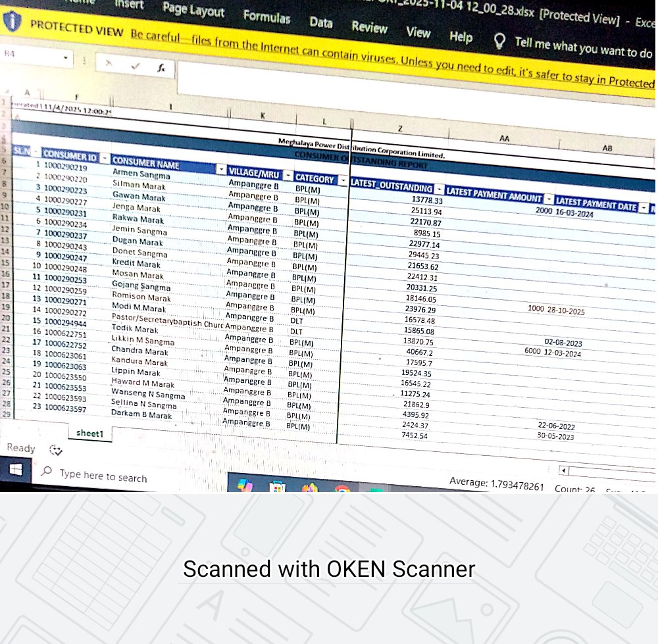Open the Copilot icon on taskbar
This screenshot has width=658, height=644.
[x=245, y=485]
